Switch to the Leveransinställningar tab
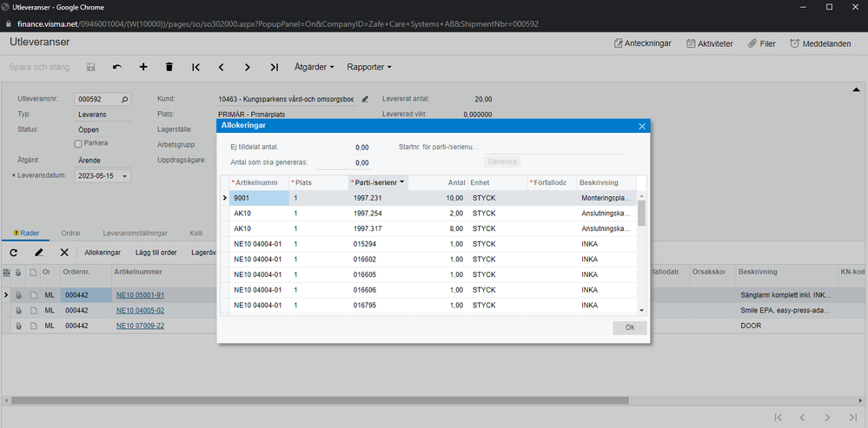Screen dimensions: 868x428 click(136, 234)
